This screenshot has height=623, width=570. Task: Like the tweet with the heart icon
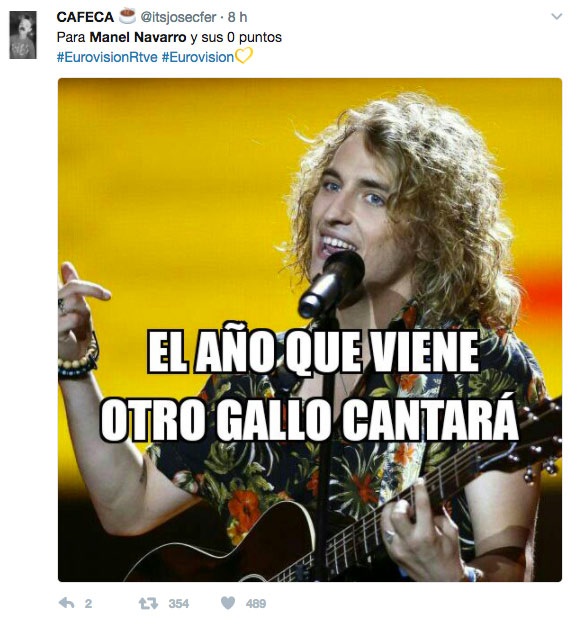[228, 603]
